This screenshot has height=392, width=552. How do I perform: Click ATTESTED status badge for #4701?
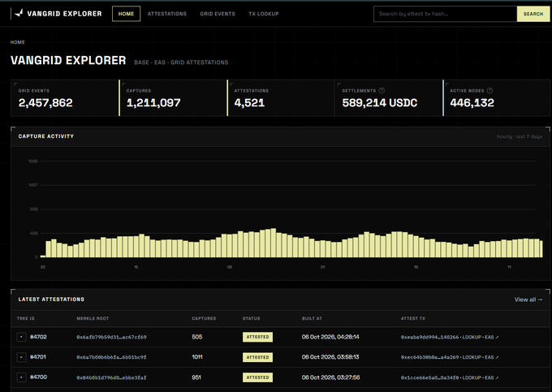click(257, 357)
